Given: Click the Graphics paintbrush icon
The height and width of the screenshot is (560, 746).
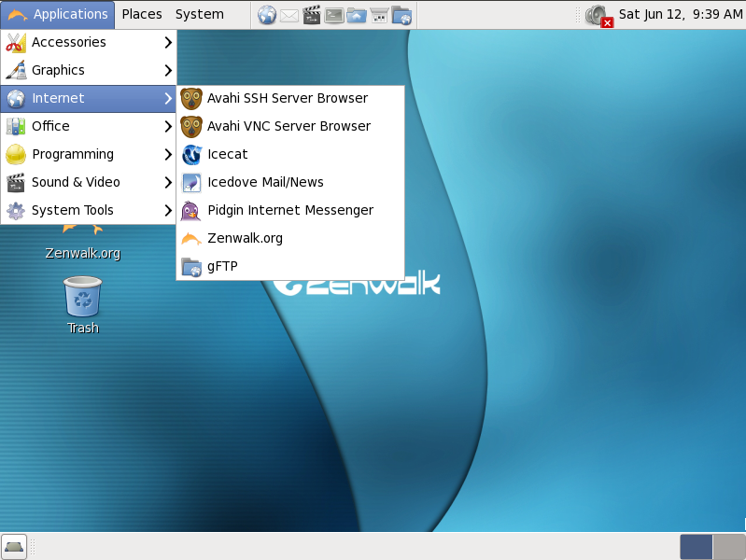Looking at the screenshot, I should point(16,70).
